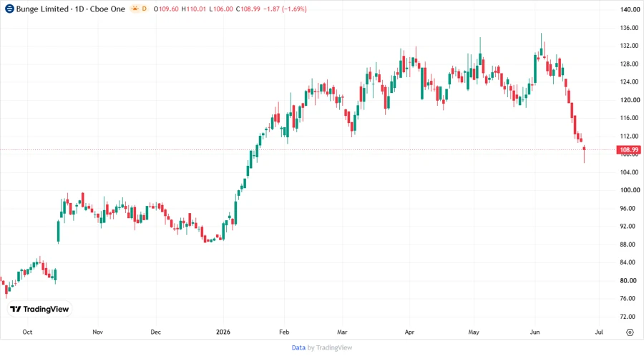Click the low value L106.00

[x=221, y=9]
